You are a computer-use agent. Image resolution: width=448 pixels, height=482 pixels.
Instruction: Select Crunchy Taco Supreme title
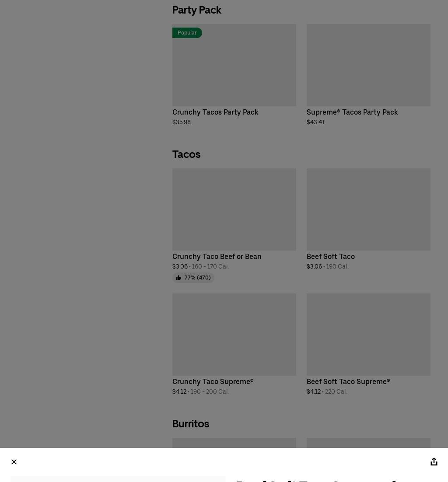[213, 381]
